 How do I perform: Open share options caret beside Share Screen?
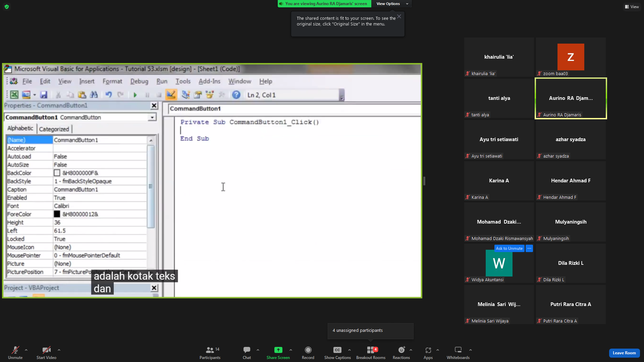point(291,350)
